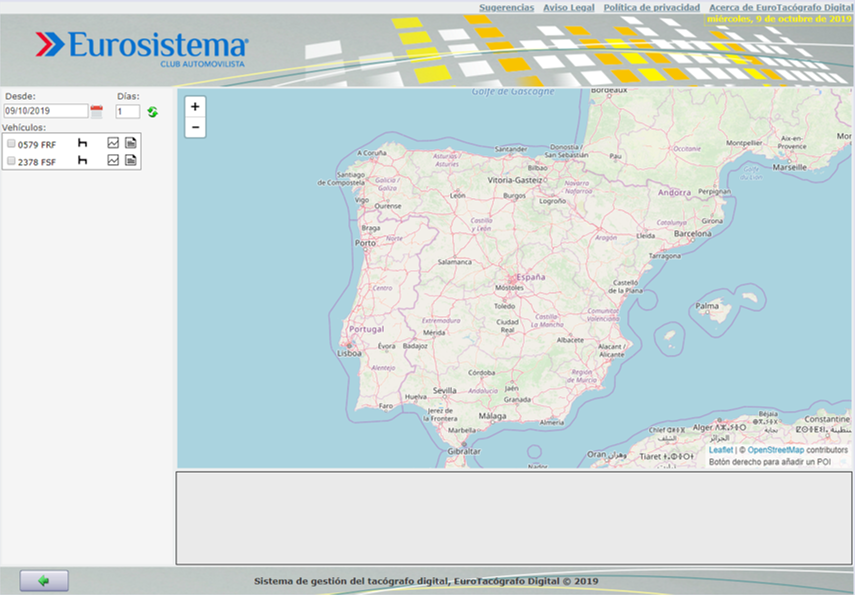Click Córdoba on the map
This screenshot has width=855, height=595.
point(481,373)
